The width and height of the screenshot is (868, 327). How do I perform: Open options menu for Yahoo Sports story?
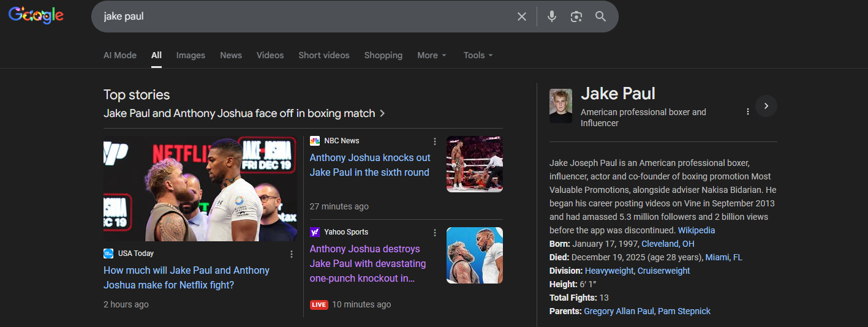(x=435, y=233)
